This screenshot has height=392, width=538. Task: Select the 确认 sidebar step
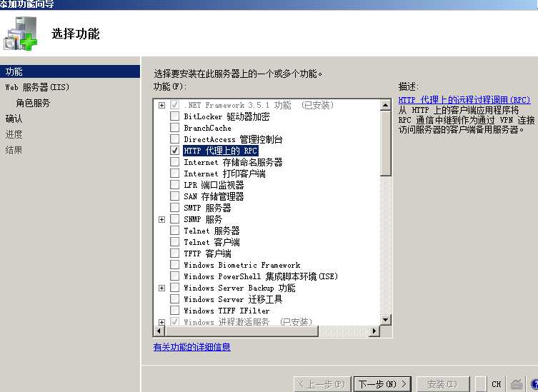coord(14,119)
